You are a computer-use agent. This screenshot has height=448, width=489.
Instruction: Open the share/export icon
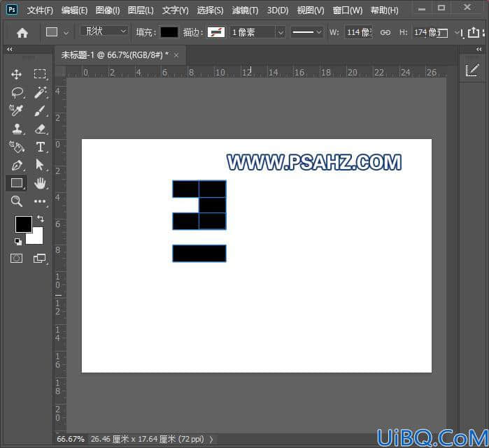point(474,32)
